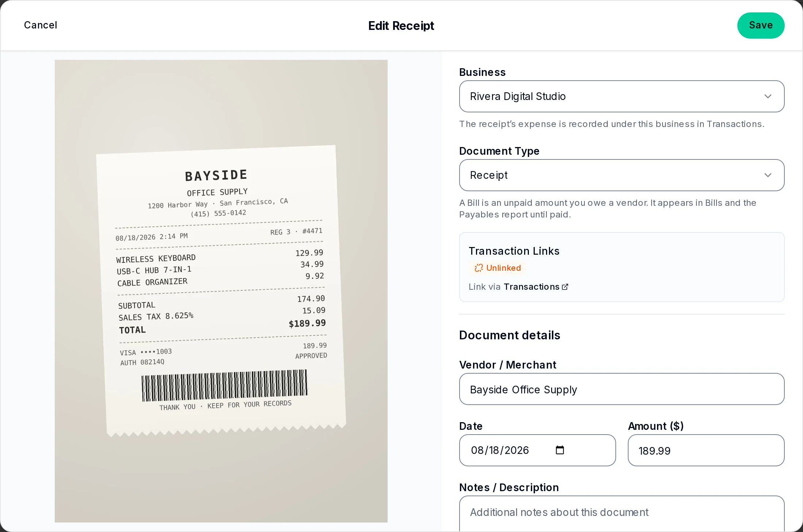Focus the Notes / Description text area
Screen dimensions: 803x532
[622, 514]
